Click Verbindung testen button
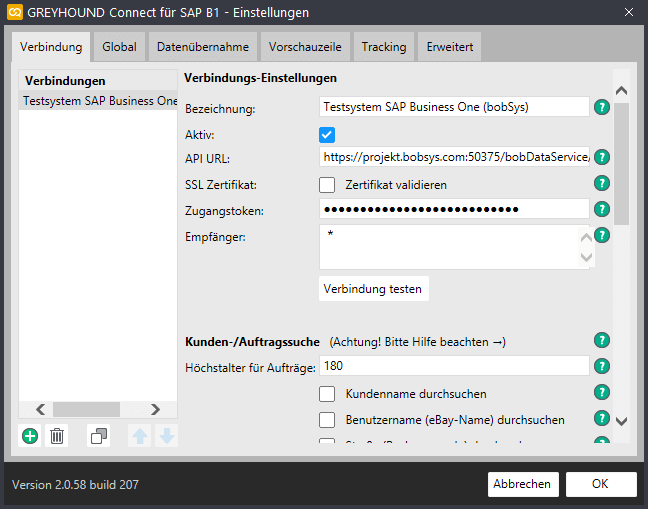 click(374, 288)
